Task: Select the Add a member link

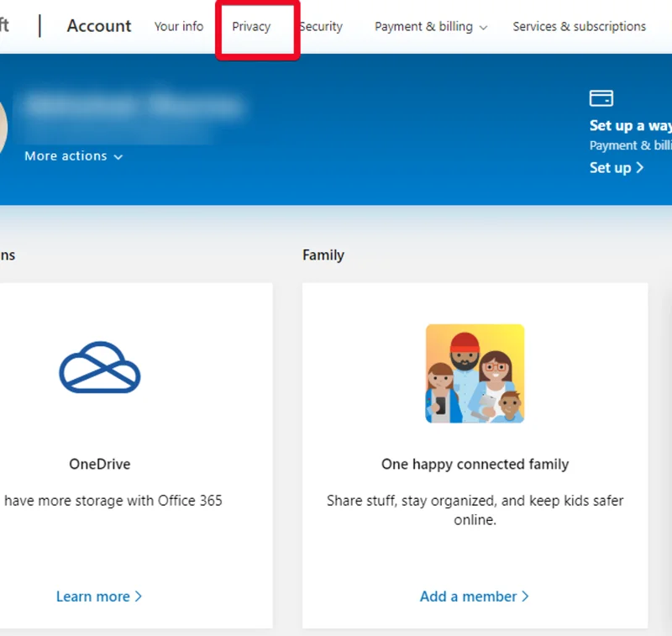Action: pyautogui.click(x=474, y=597)
